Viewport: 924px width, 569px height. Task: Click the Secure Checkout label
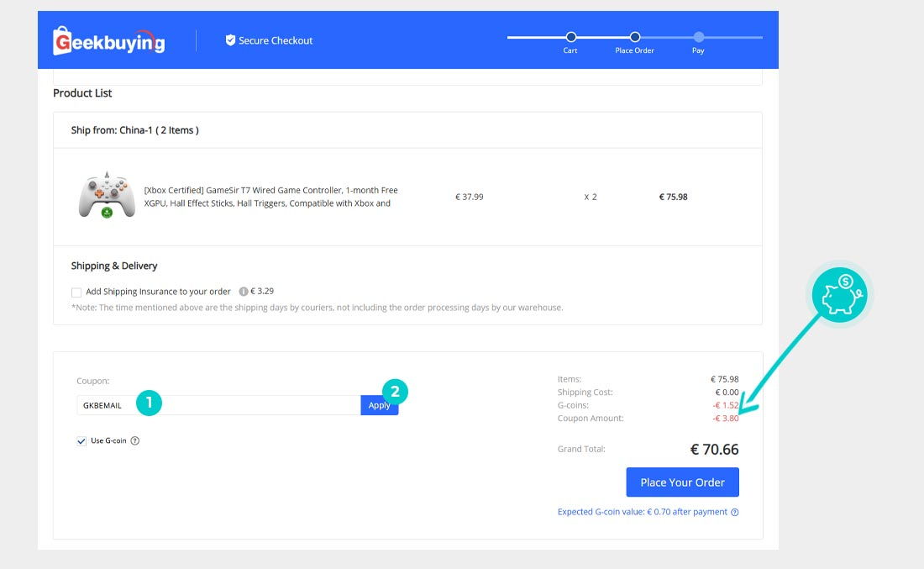coord(276,40)
